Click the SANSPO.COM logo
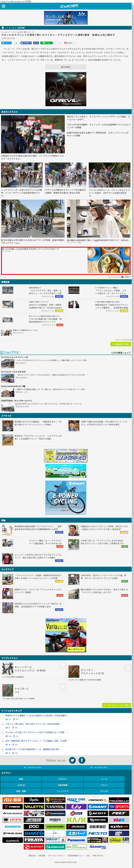 click(97, 846)
